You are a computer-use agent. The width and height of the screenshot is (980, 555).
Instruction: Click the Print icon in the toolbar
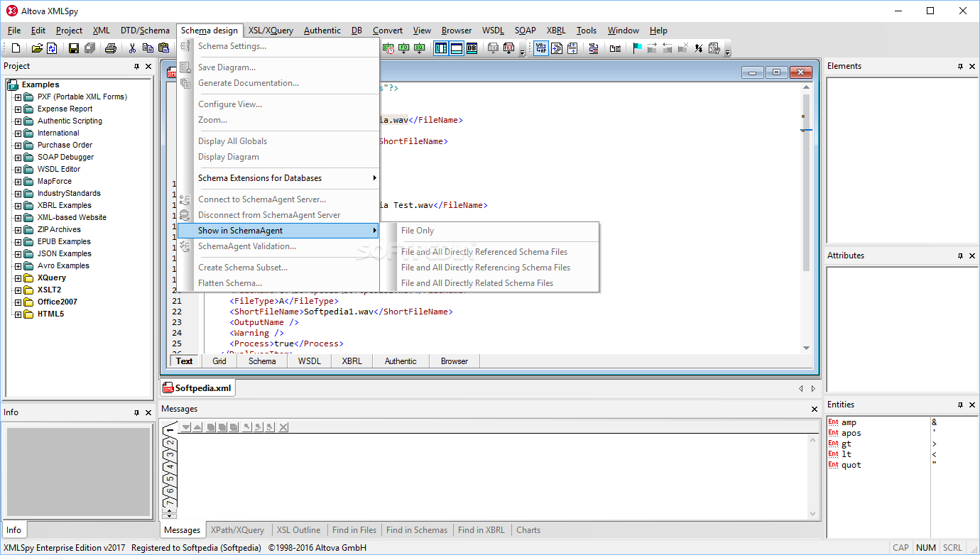coord(110,48)
